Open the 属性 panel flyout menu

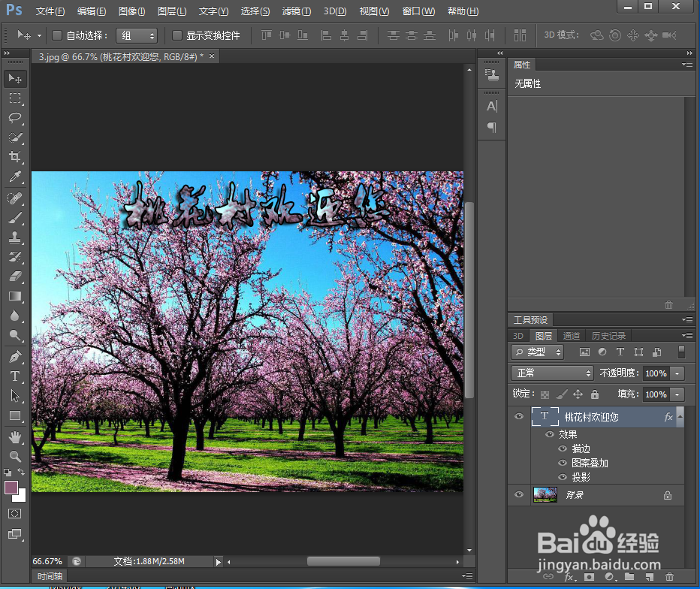coord(687,65)
